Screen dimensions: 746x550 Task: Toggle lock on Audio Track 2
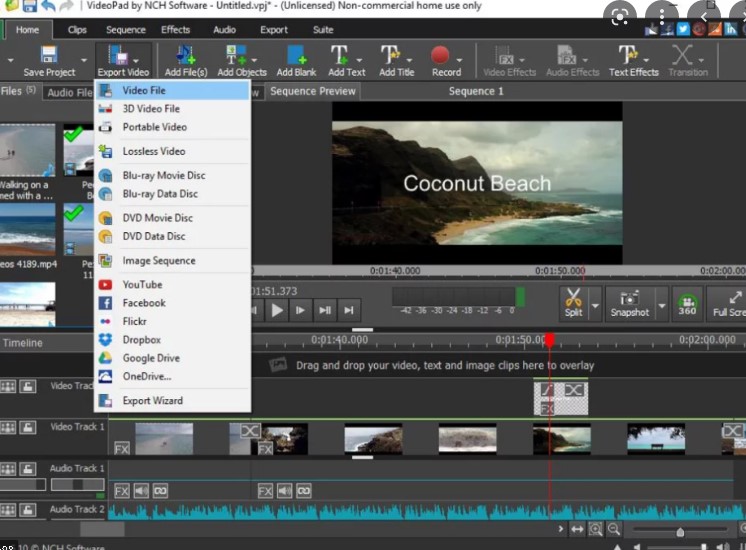pyautogui.click(x=27, y=510)
